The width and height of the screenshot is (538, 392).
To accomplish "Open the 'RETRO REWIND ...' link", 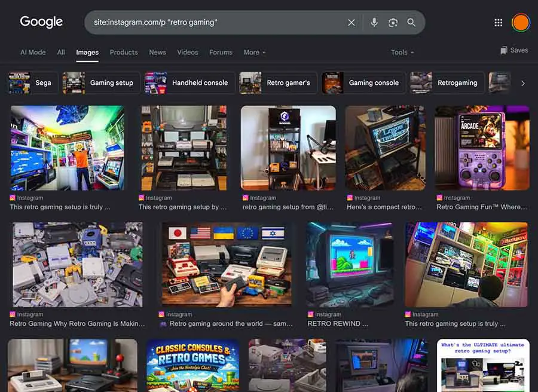I will 338,324.
